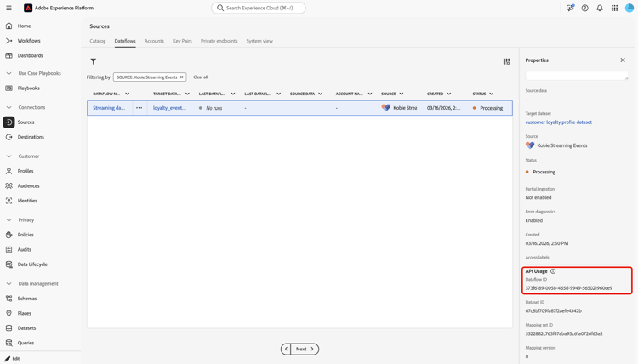The width and height of the screenshot is (638, 364).
Task: Open the notifications bell
Action: point(600,8)
